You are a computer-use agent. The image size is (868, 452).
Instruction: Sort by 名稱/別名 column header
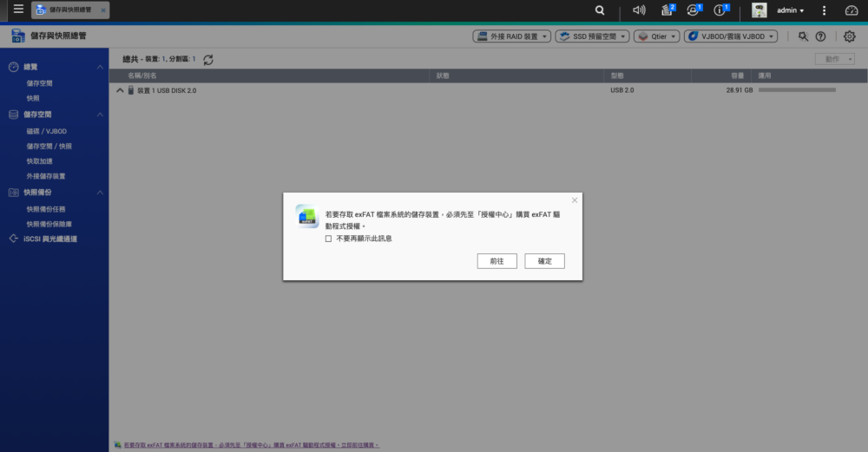(x=141, y=75)
